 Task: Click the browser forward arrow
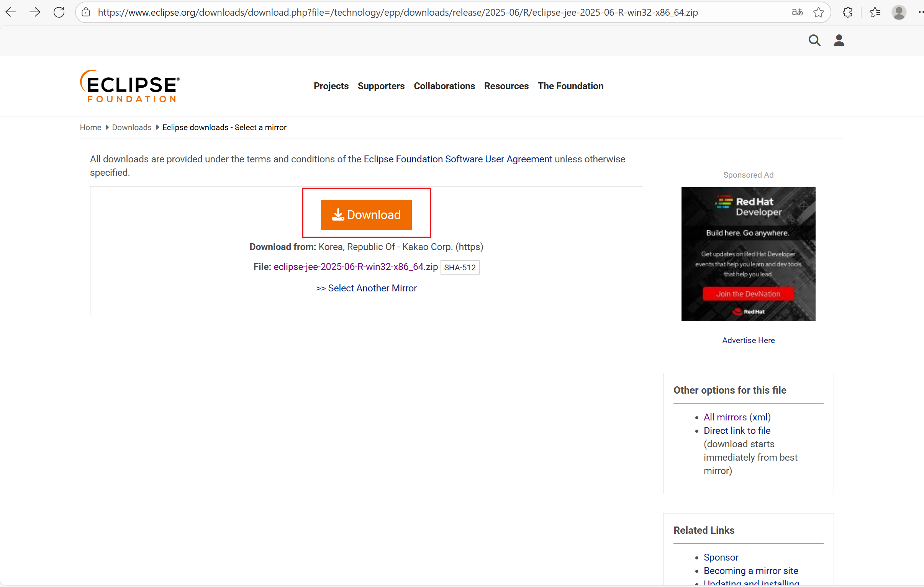35,12
